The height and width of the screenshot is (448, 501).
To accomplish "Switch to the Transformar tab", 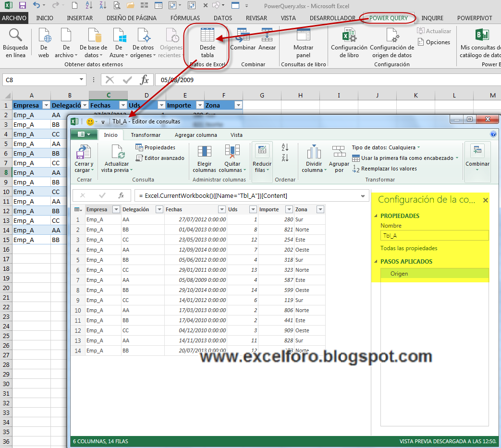I will pos(145,135).
